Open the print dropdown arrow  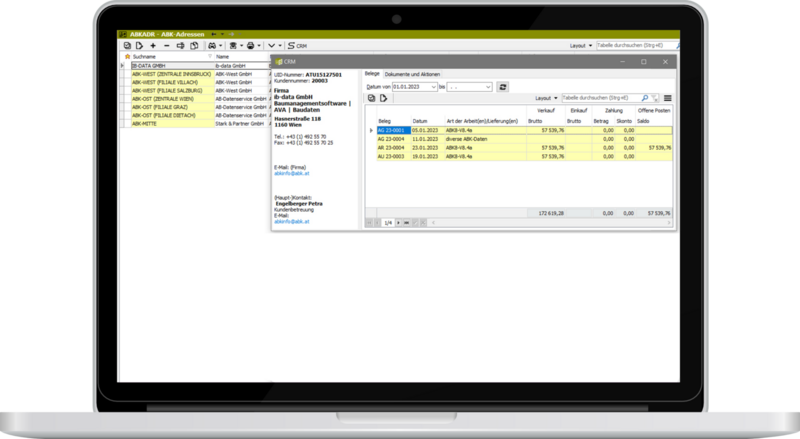point(259,46)
